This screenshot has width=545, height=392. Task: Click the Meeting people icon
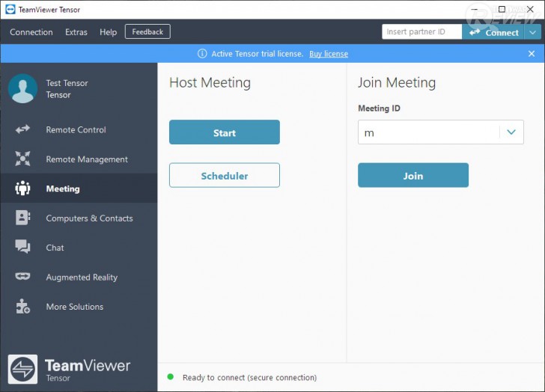click(22, 189)
